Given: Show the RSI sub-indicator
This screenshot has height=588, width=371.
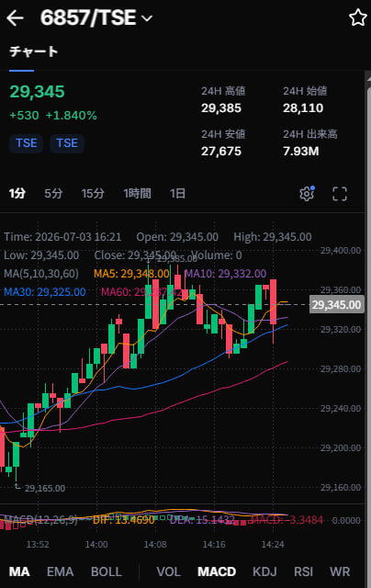Looking at the screenshot, I should pyautogui.click(x=303, y=571).
